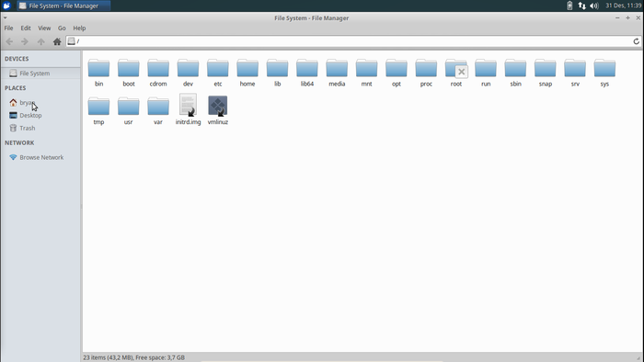The image size is (644, 362).
Task: Open the window menu arrow in title bar
Action: (5, 18)
